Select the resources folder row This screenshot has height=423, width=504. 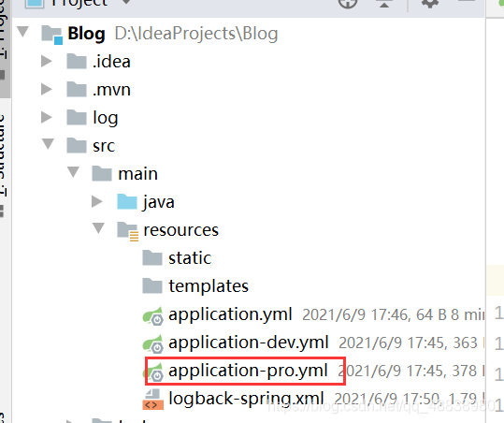click(248, 230)
